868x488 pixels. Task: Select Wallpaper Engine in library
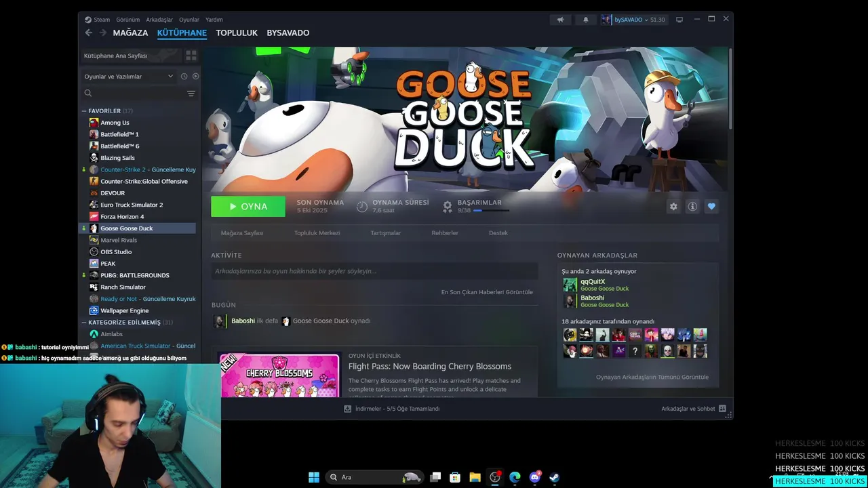coord(124,310)
